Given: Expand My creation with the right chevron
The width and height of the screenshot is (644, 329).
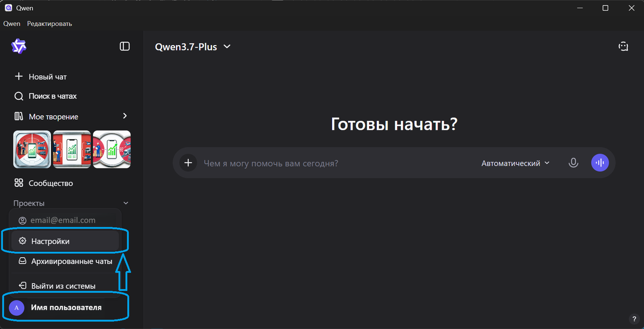Looking at the screenshot, I should point(125,116).
